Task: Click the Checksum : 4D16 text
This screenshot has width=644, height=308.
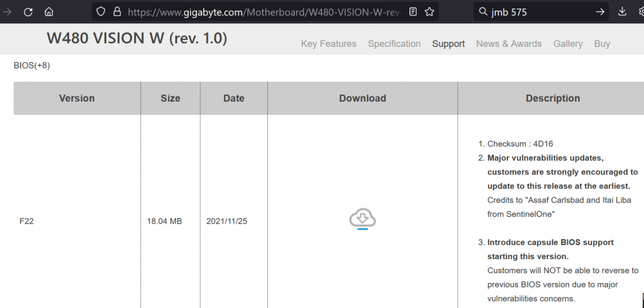Action: 520,144
